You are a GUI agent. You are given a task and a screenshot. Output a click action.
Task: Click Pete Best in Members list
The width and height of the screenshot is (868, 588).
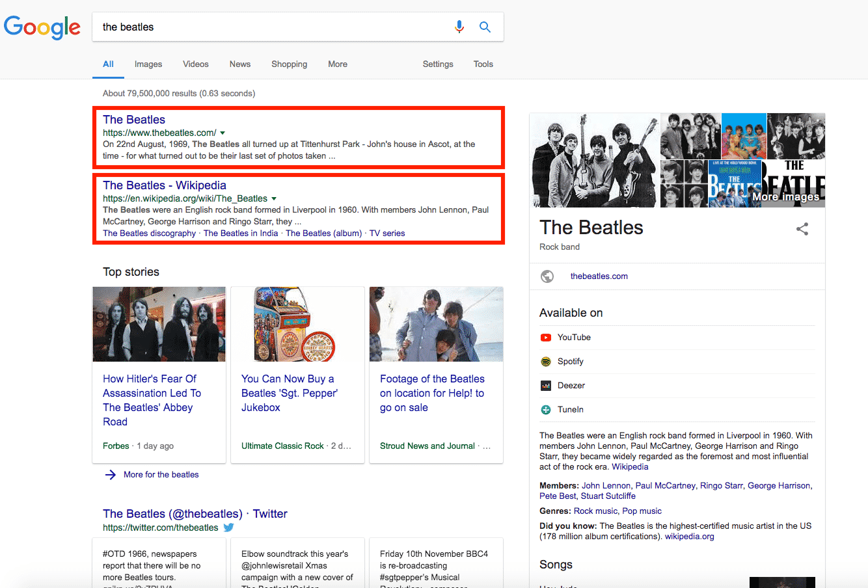click(x=558, y=496)
